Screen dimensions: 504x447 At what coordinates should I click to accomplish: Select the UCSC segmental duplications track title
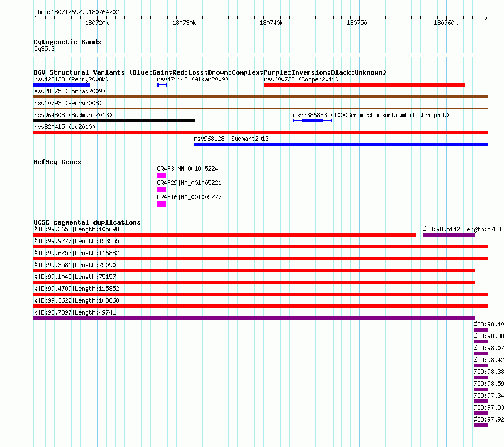(87, 222)
